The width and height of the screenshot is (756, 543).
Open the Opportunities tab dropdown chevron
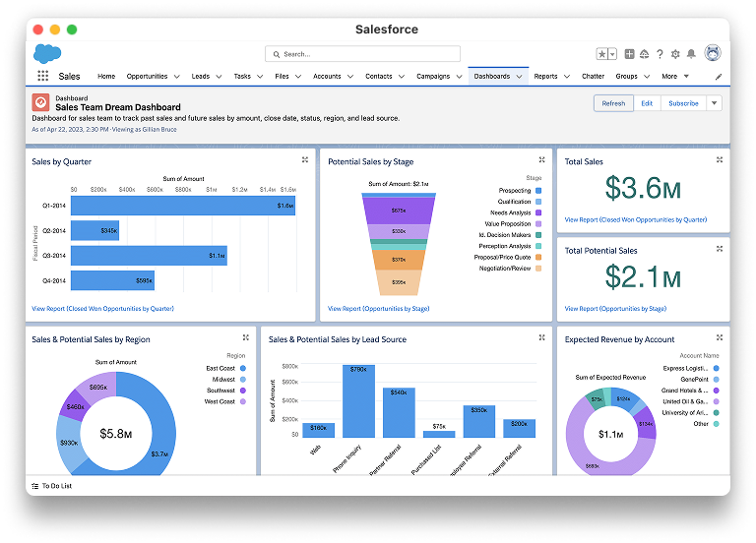(x=177, y=76)
